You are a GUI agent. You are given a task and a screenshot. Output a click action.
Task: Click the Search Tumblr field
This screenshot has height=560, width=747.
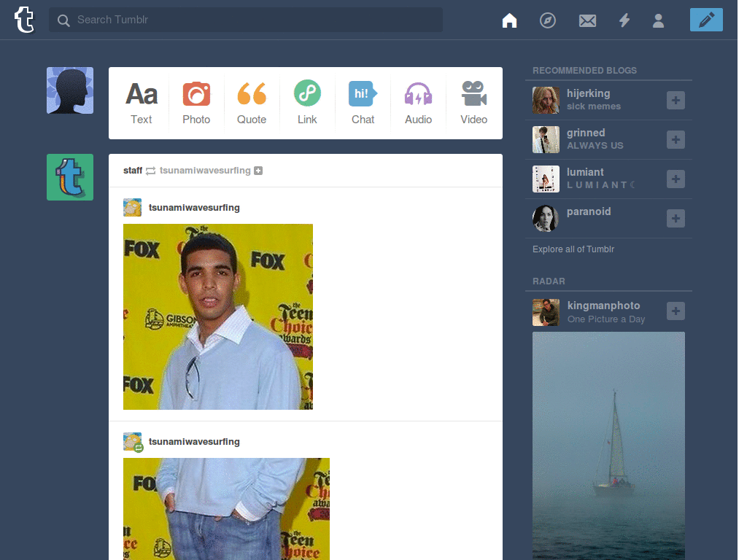tap(246, 20)
